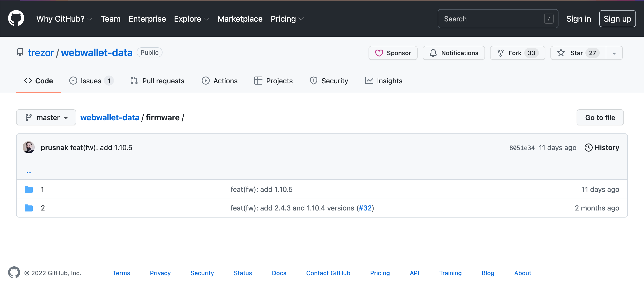
Task: Open the master branch selector dropdown
Action: pos(46,117)
